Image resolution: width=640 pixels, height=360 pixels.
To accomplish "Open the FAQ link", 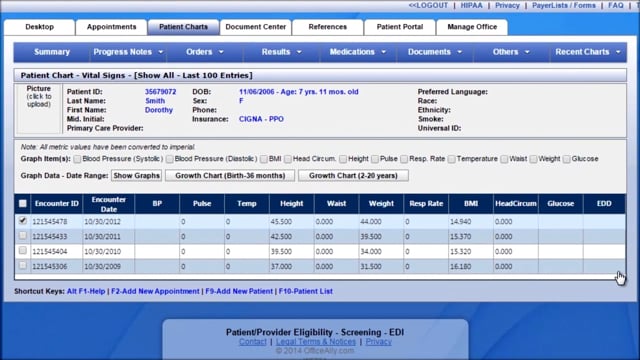I will tap(616, 5).
